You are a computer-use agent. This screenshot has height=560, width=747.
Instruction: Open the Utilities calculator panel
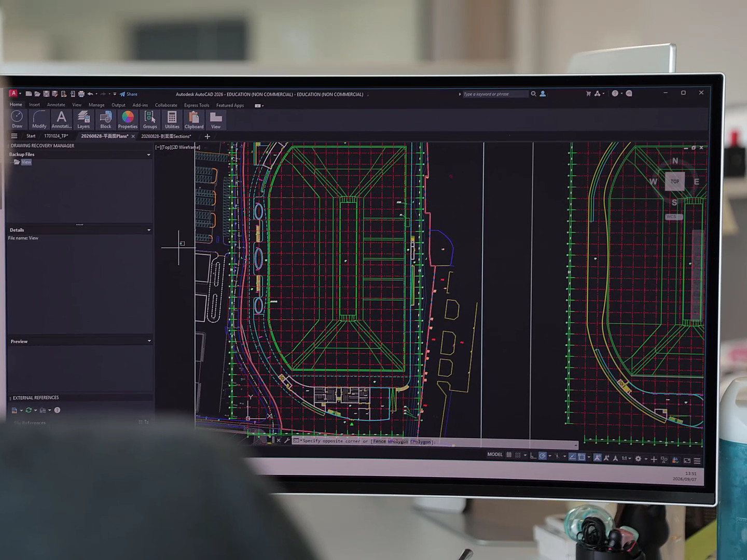tap(172, 120)
